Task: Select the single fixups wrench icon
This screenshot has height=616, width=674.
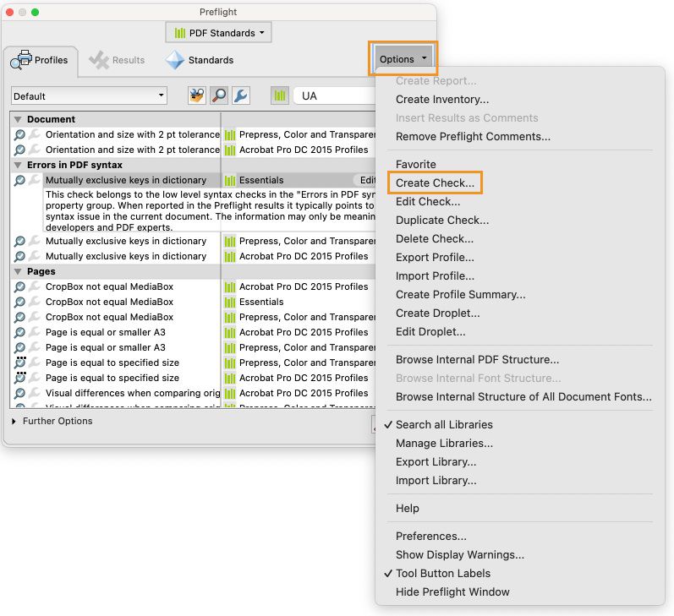Action: tap(241, 95)
